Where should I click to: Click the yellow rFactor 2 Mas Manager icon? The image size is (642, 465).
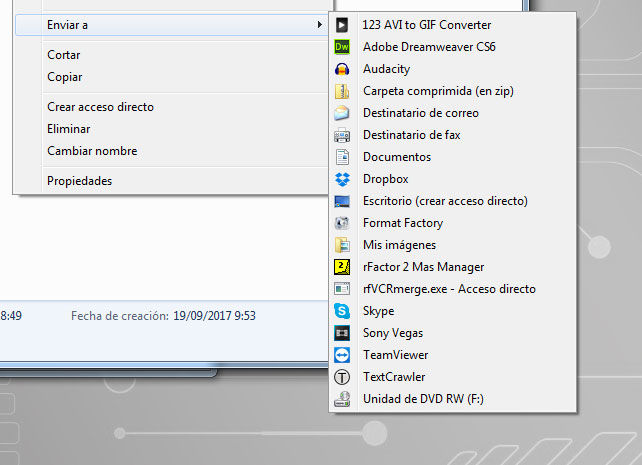coord(342,267)
